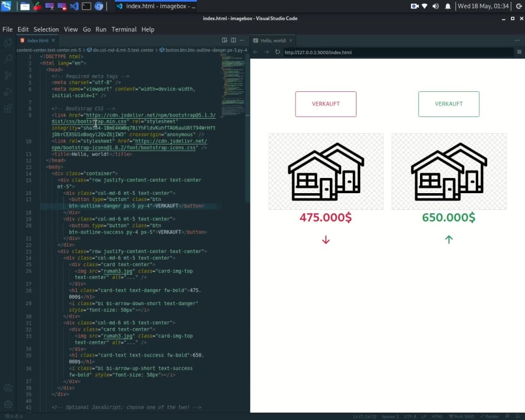The image size is (525, 420).
Task: Open the Explorer file tree icon
Action: (x=7, y=42)
